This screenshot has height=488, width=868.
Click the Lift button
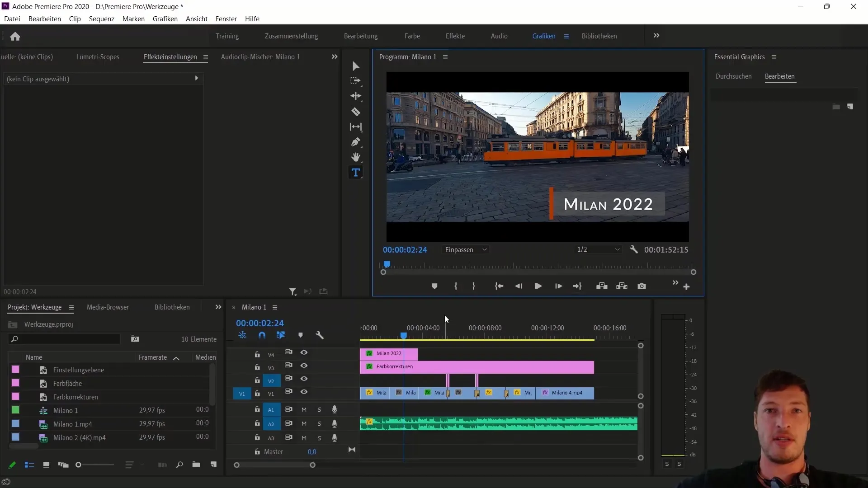tap(602, 286)
